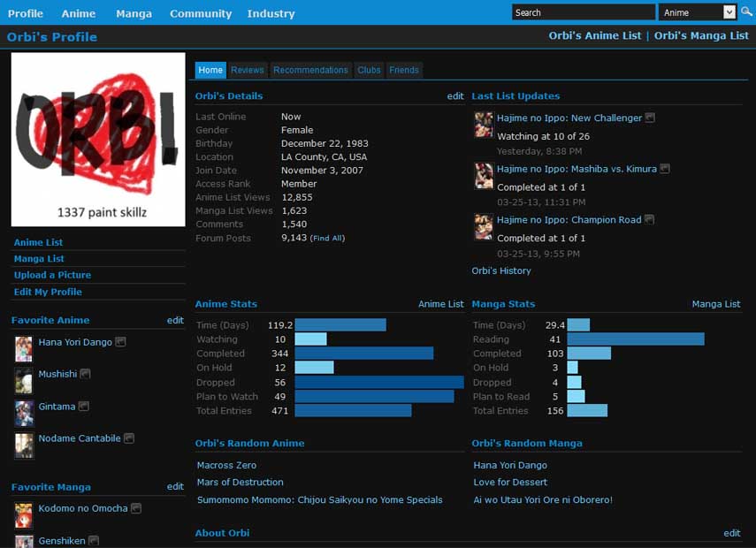The height and width of the screenshot is (548, 756).
Task: Open the Mushishi thumbnail image
Action: 24,381
